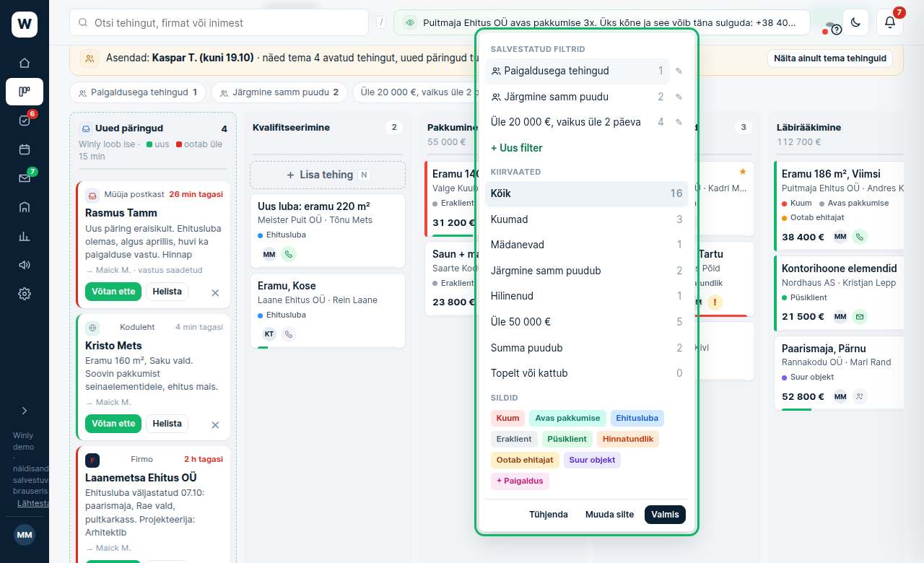Image resolution: width=924 pixels, height=563 pixels.
Task: Open the calendar icon in the sidebar
Action: 25,149
